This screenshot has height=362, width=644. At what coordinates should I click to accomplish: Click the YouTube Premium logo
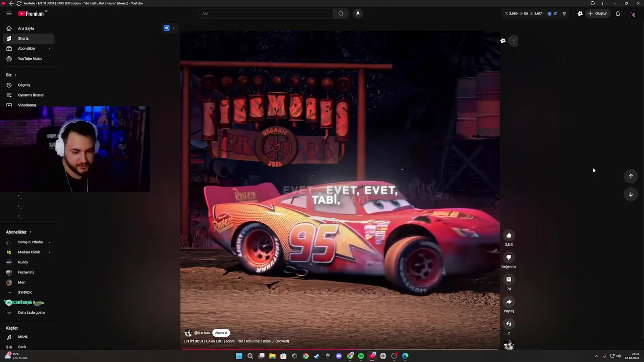31,14
